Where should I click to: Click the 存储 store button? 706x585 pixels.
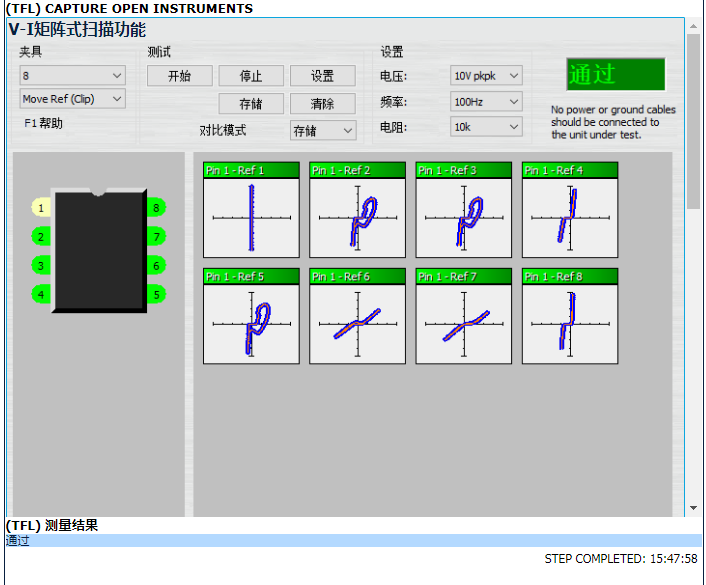pos(251,104)
